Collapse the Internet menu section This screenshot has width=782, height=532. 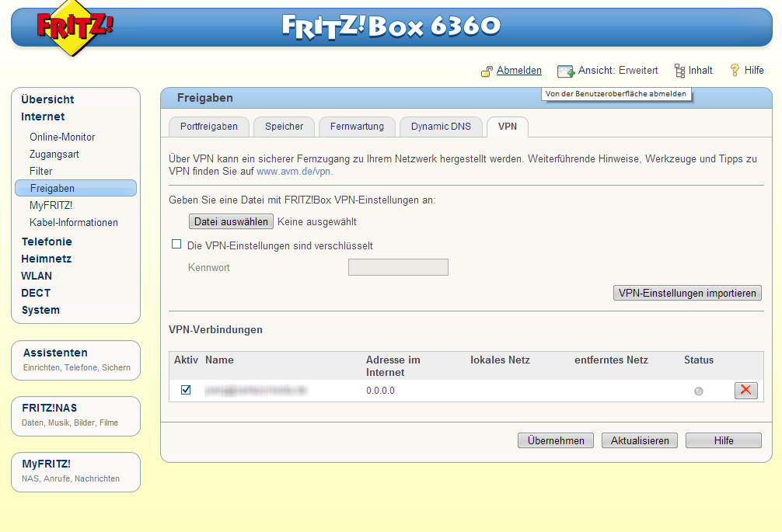point(43,116)
